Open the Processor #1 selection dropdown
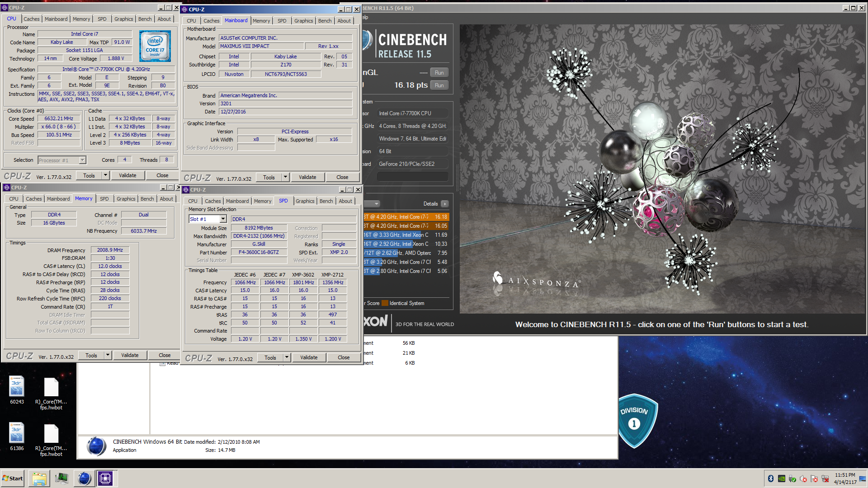868x488 pixels. 82,160
